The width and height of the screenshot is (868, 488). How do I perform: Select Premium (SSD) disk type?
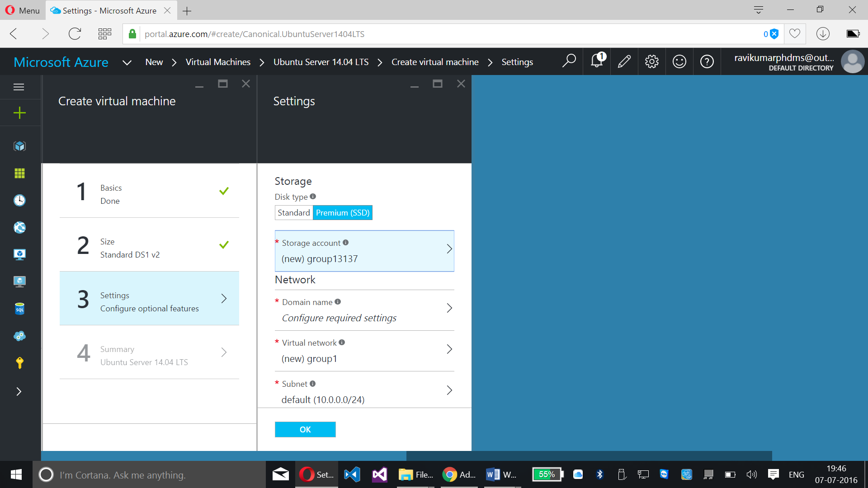click(343, 213)
